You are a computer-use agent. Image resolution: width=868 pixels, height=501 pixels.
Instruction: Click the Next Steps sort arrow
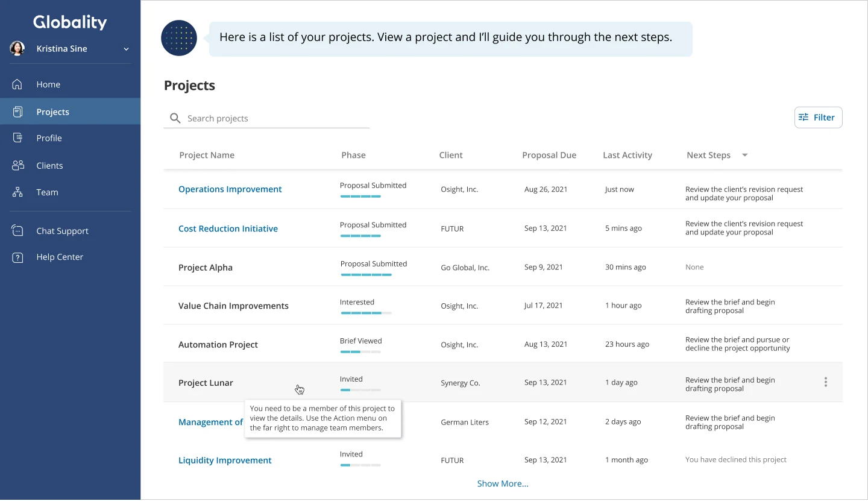pos(744,155)
